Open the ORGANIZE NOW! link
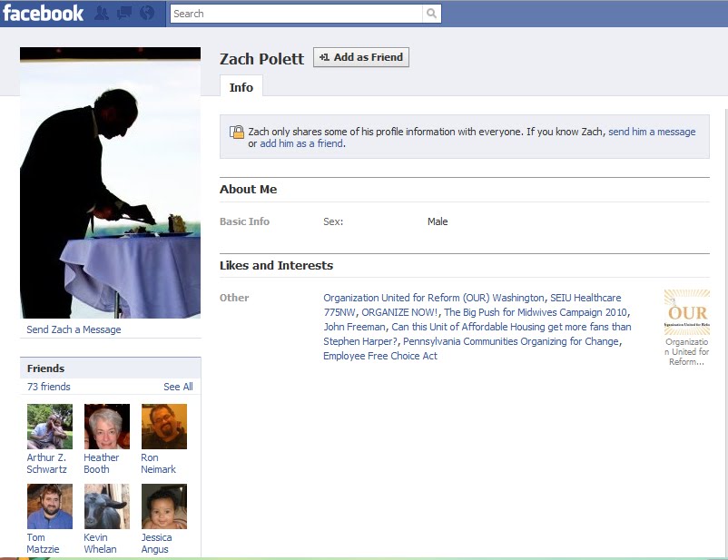Viewport: 728px width, 560px height. pos(399,312)
